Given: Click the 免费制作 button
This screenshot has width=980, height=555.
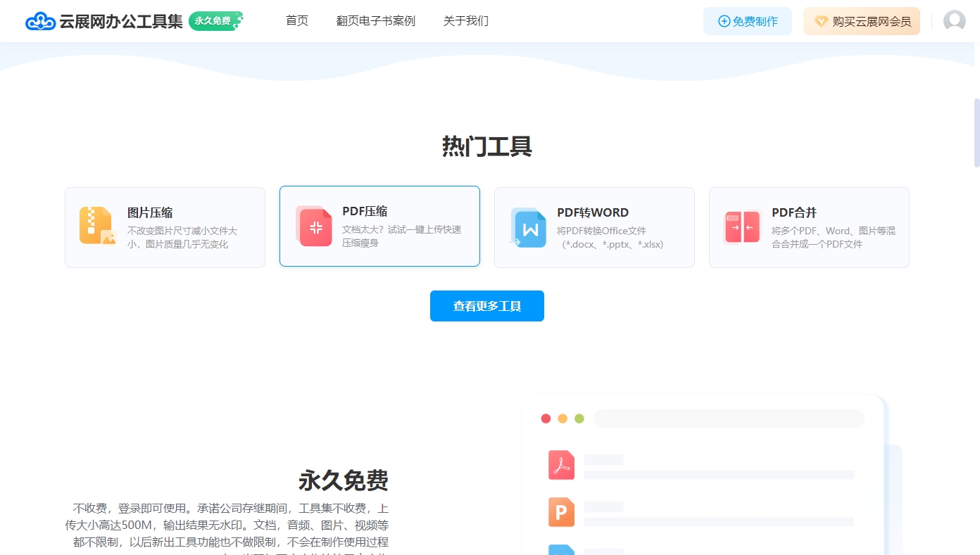Looking at the screenshot, I should pyautogui.click(x=748, y=21).
